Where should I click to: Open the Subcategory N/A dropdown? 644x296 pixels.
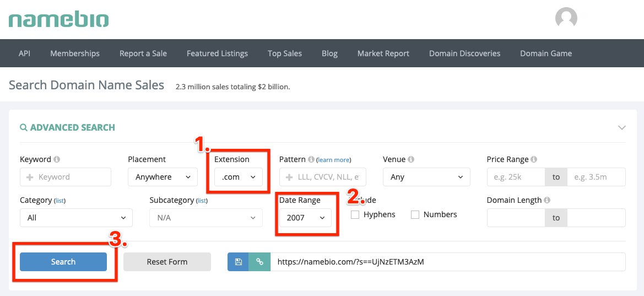coord(206,218)
